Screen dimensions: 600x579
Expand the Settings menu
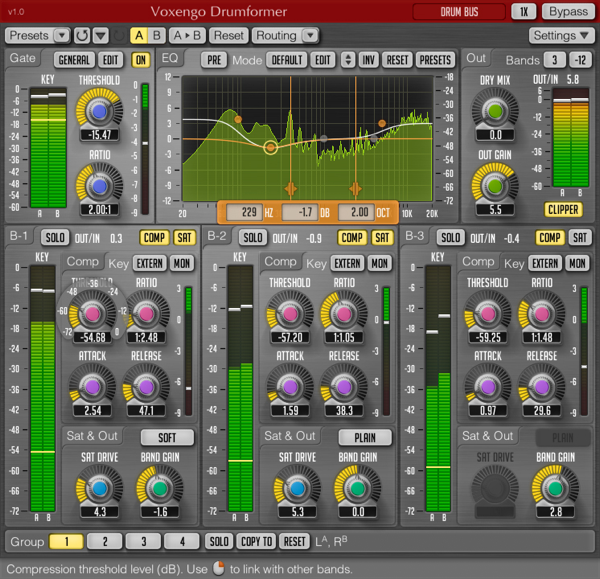click(x=560, y=35)
